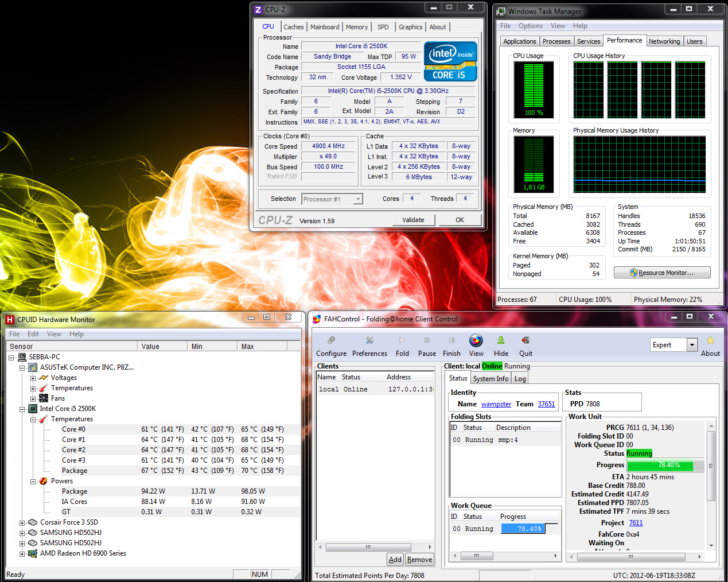Click the FAHControl title bar icon
The height and width of the screenshot is (582, 728).
tap(317, 319)
